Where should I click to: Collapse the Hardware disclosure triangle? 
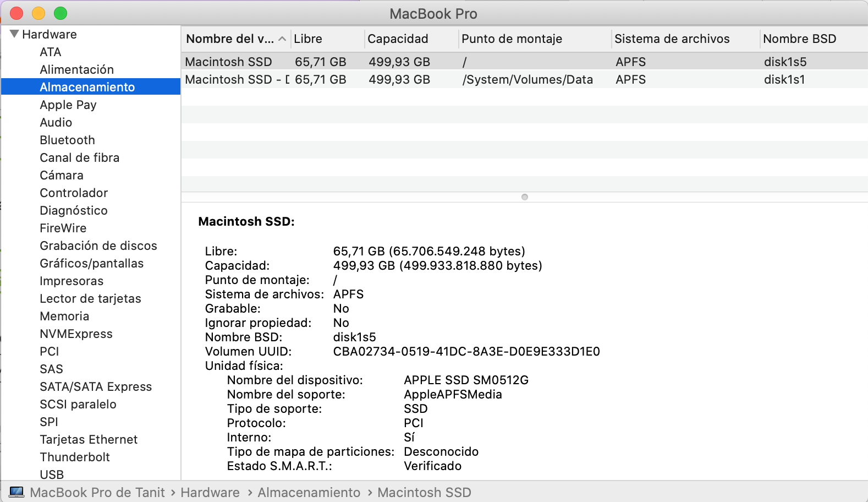pos(14,34)
